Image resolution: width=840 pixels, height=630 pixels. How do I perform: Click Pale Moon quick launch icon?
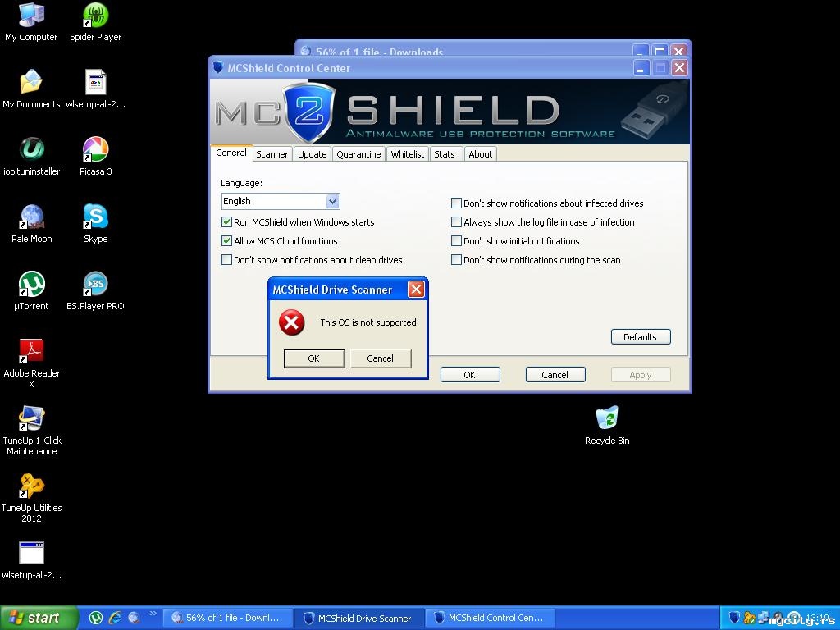[134, 618]
